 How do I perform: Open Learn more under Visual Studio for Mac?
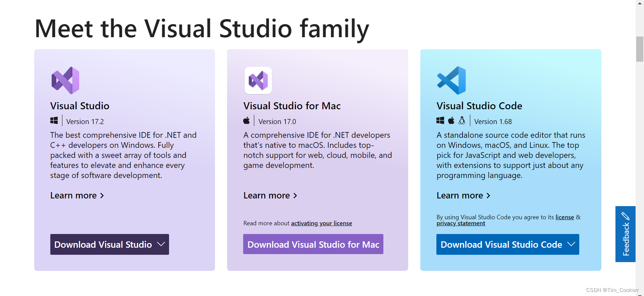(270, 195)
